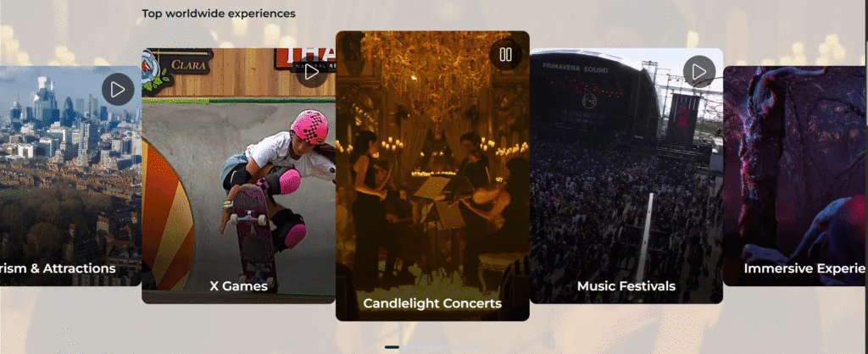868x354 pixels.
Task: Play the X Games card video
Action: tap(312, 71)
